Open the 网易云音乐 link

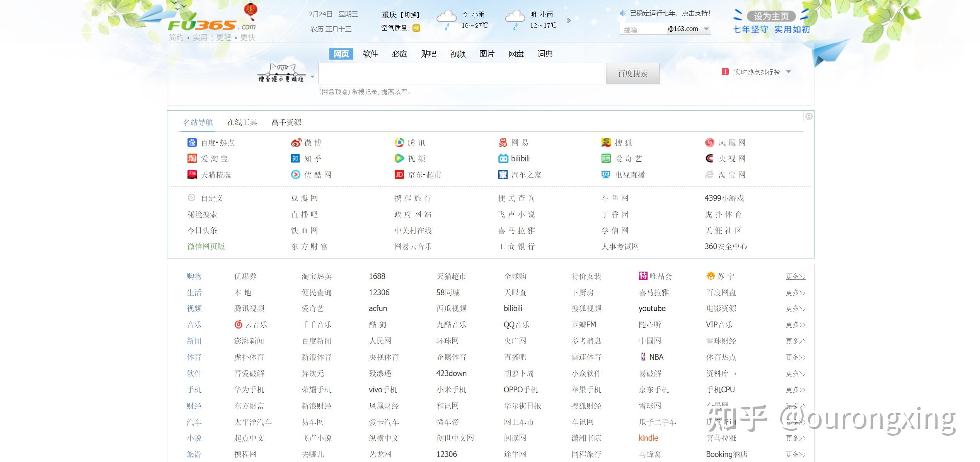pyautogui.click(x=413, y=246)
